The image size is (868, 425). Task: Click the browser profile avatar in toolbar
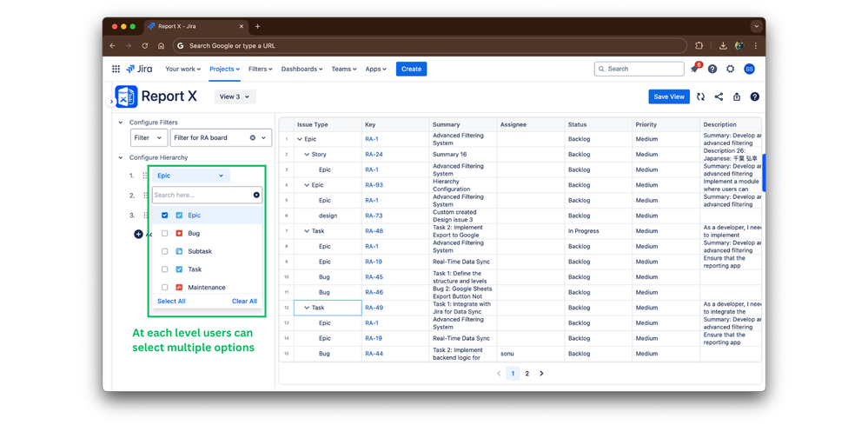pyautogui.click(x=739, y=46)
